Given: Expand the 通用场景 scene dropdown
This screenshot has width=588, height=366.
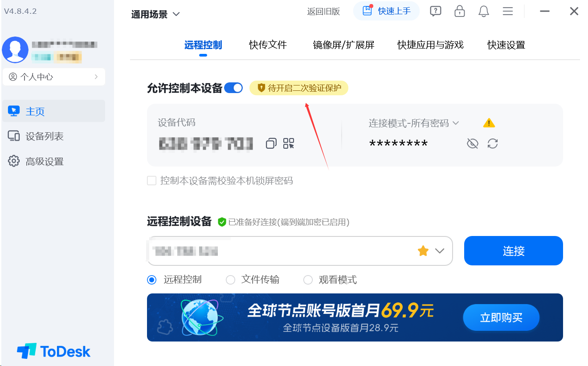Looking at the screenshot, I should pyautogui.click(x=155, y=14).
